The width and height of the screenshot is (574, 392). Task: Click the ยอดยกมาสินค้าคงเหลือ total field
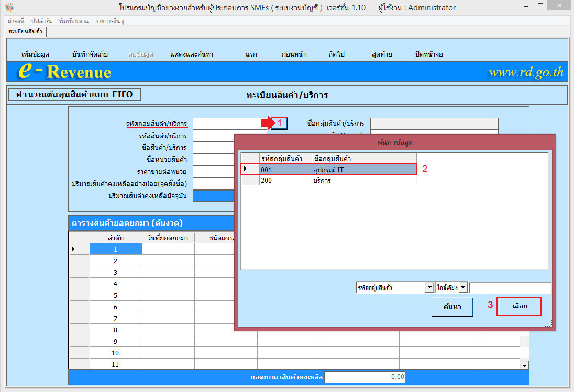tap(365, 377)
